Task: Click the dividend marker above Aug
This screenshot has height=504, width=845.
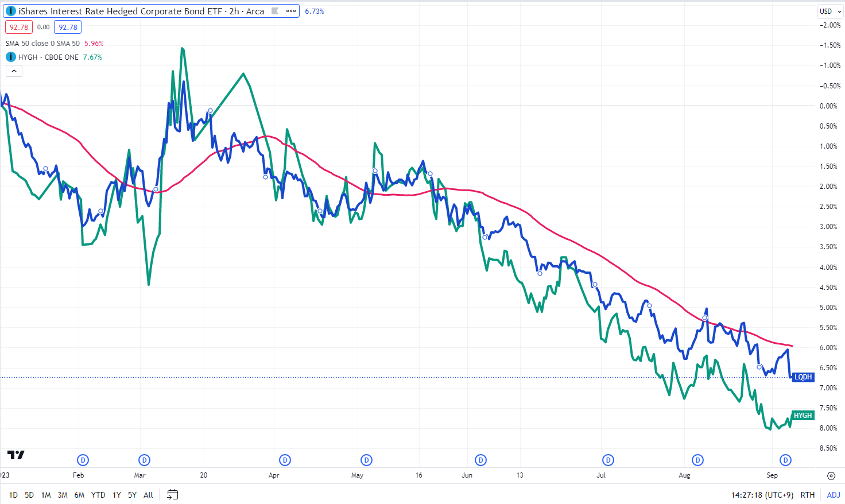Action: click(698, 460)
